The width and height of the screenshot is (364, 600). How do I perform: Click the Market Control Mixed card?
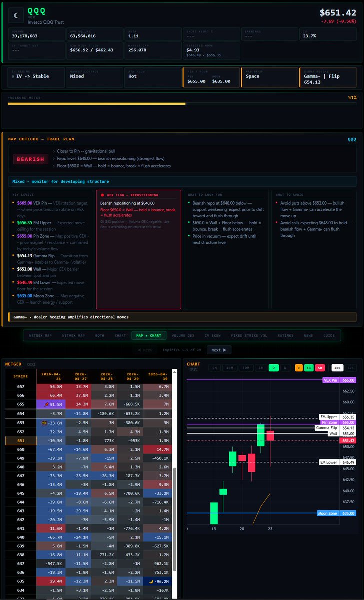(x=94, y=77)
